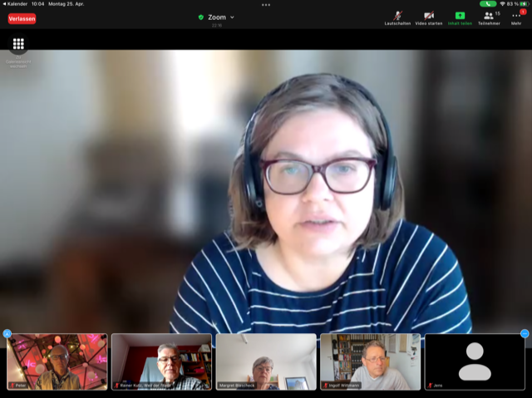The height and width of the screenshot is (398, 532).
Task: Open the Teilnehmer participants list
Action: click(489, 17)
